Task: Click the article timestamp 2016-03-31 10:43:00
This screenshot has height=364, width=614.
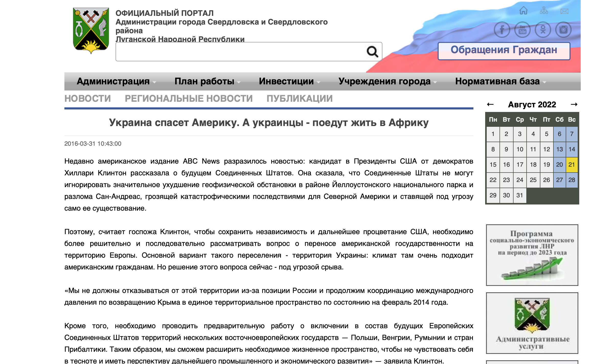Action: (93, 144)
